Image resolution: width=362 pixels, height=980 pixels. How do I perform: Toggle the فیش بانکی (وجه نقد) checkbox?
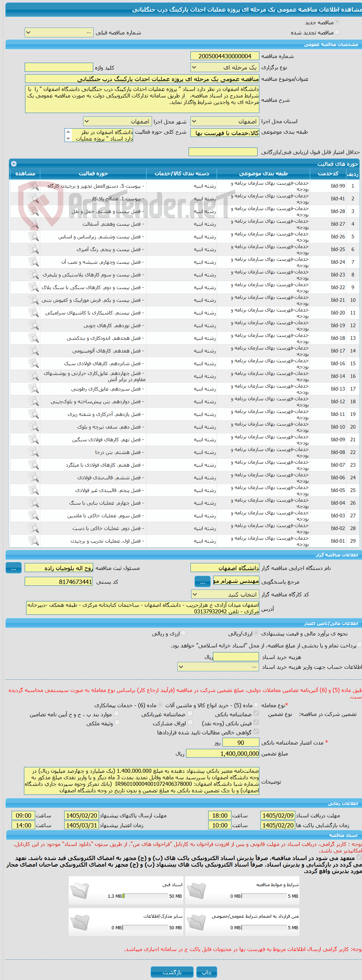(256, 722)
